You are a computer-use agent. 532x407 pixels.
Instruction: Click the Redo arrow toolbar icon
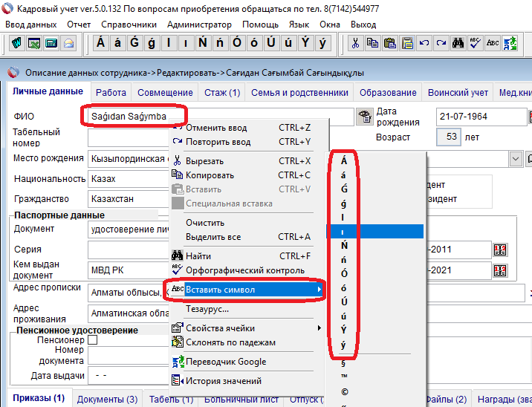point(441,43)
